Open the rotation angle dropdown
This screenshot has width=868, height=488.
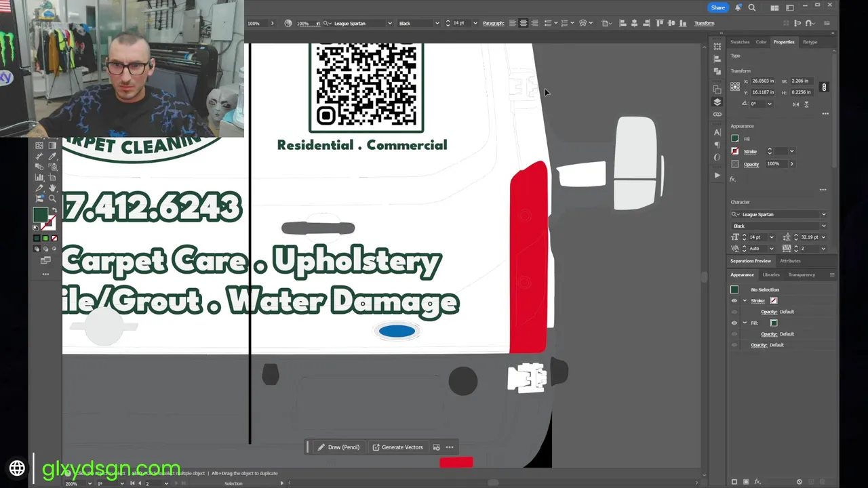pos(769,104)
